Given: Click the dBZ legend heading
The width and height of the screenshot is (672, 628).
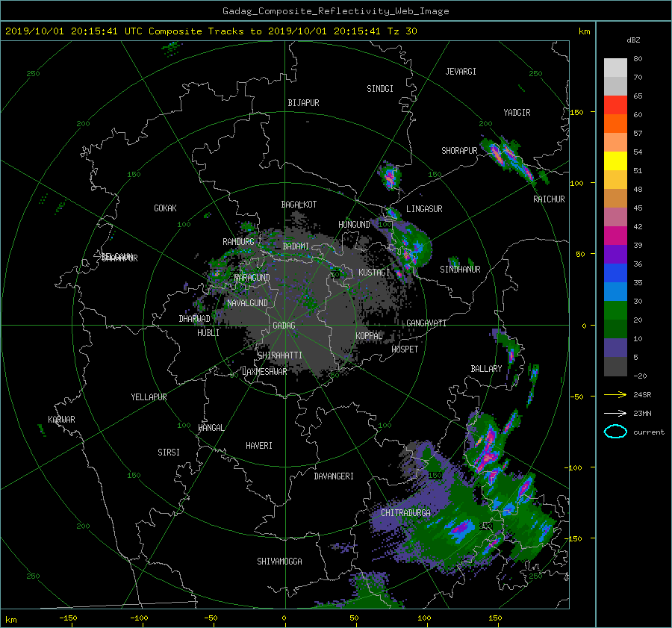Looking at the screenshot, I should click(x=633, y=40).
